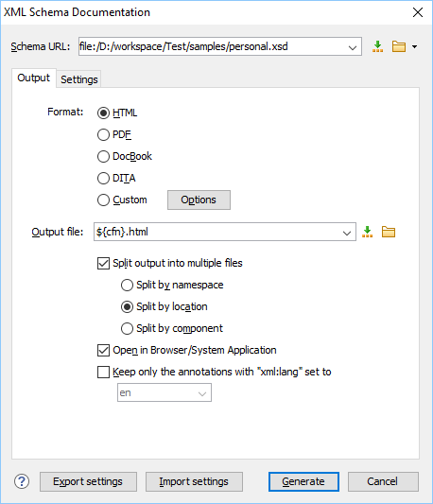The image size is (433, 504).
Task: Open the en language combo box
Action: point(165,392)
